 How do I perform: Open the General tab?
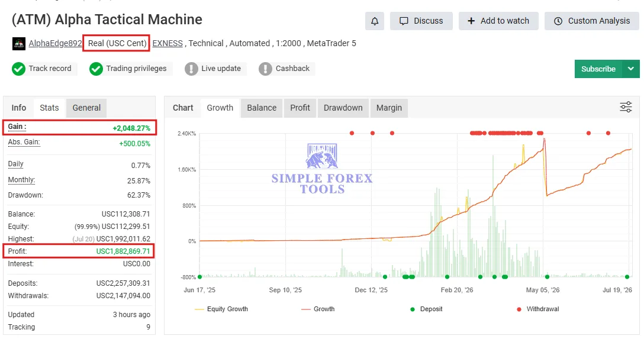(86, 108)
